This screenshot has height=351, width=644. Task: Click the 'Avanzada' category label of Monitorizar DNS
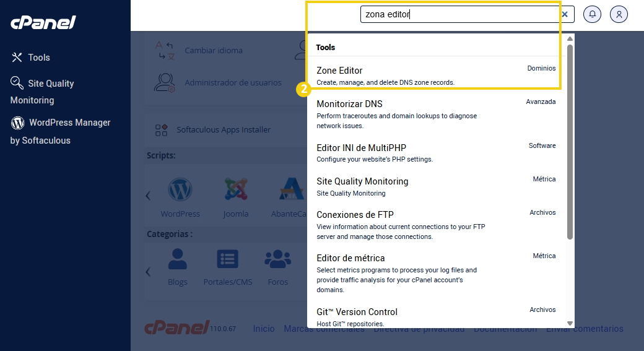(541, 102)
